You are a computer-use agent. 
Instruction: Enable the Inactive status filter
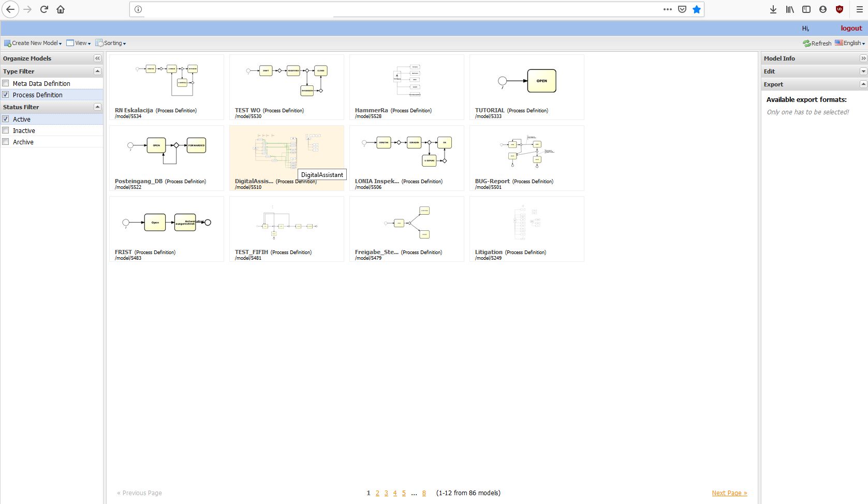click(6, 130)
